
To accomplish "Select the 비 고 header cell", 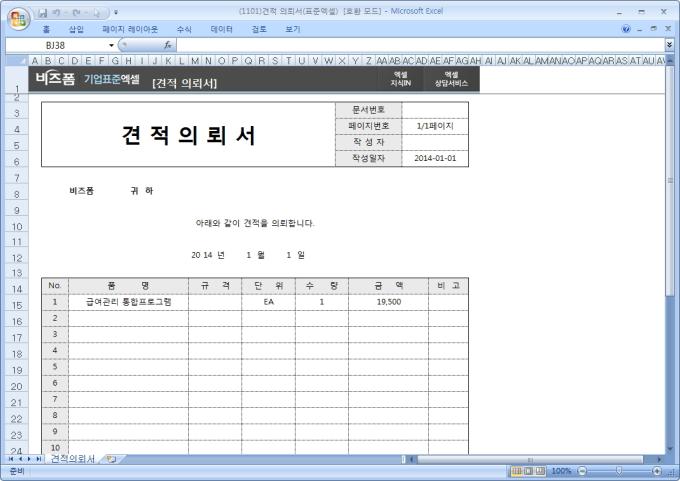I will (x=448, y=286).
